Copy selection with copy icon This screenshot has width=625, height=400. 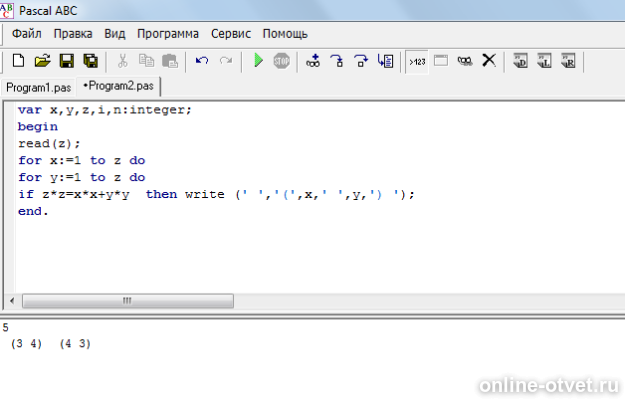click(146, 61)
